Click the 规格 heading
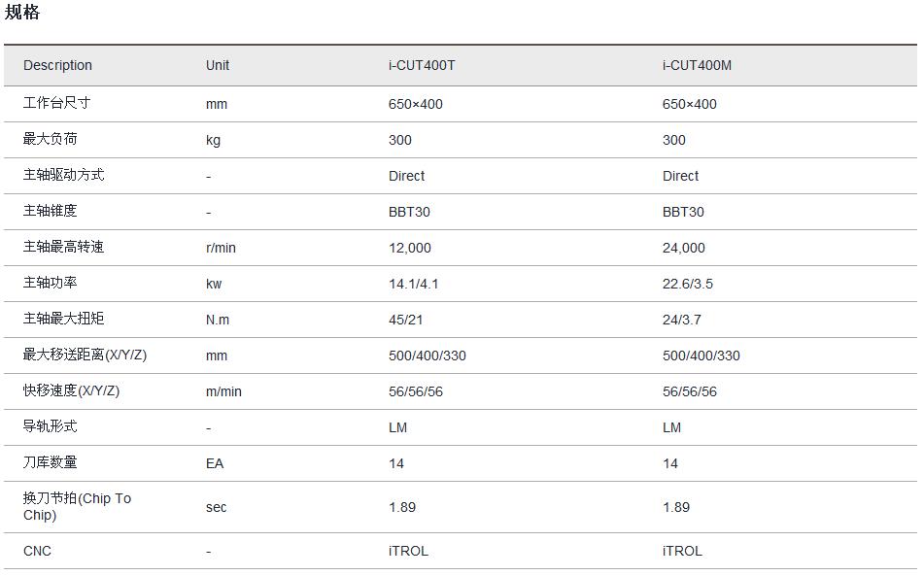The image size is (924, 576). pos(22,13)
